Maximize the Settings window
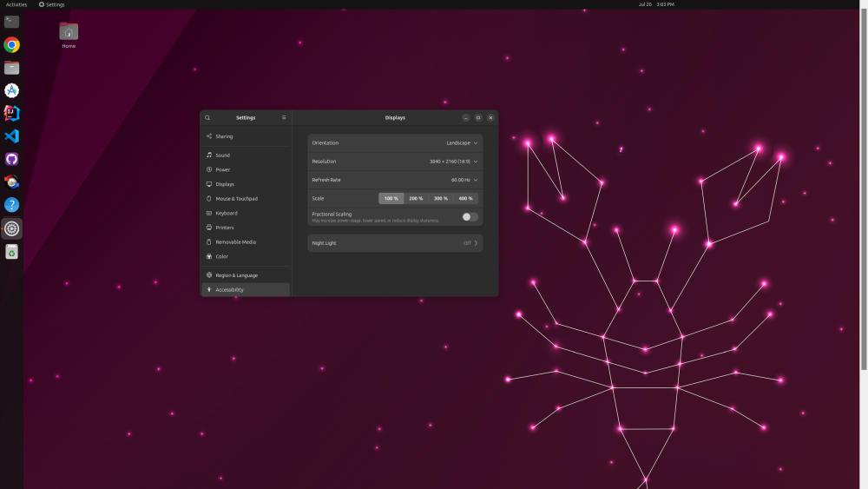868x489 pixels. (478, 117)
